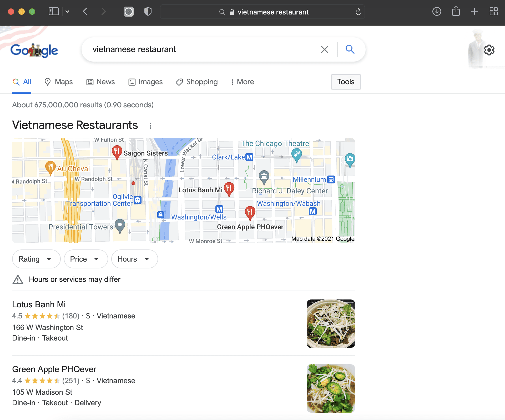Open a new tab with the plus icon
This screenshot has height=420, width=505.
pos(475,12)
